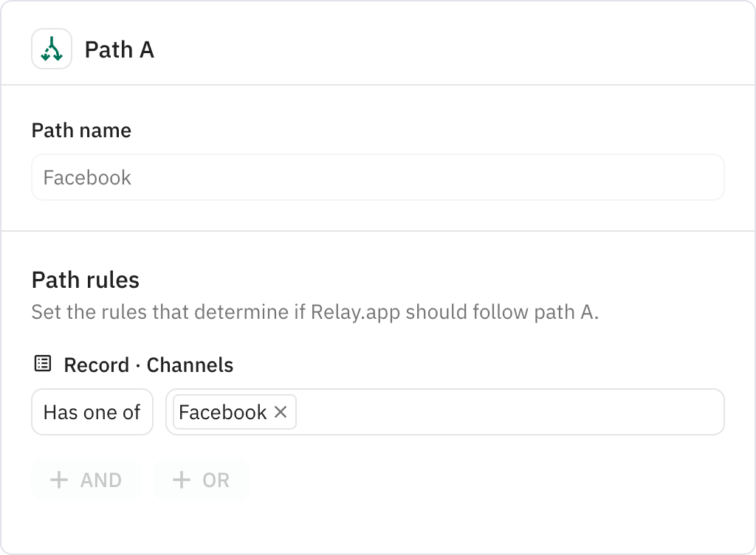Screen dimensions: 756x555
Task: Click the X icon on the Facebook tag
Action: pos(281,413)
